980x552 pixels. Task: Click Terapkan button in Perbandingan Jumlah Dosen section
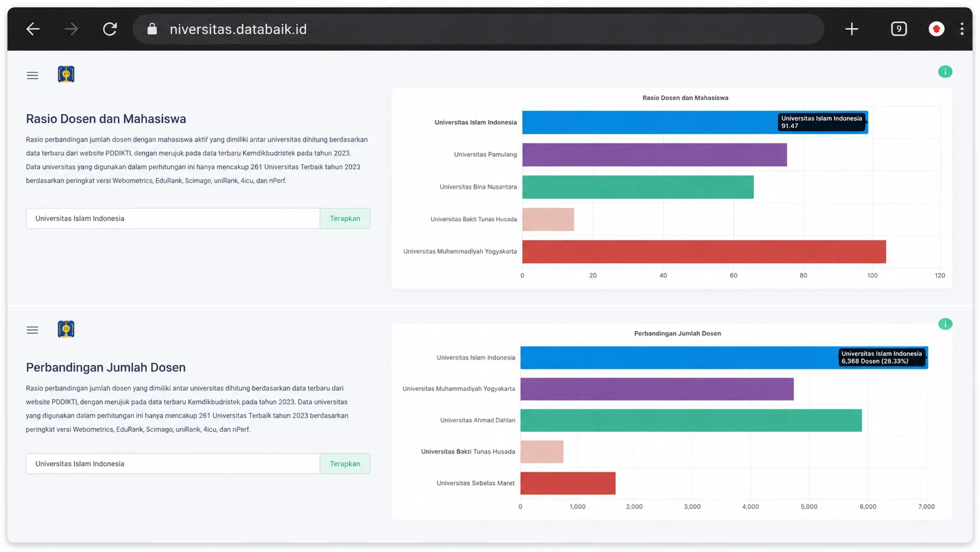click(345, 463)
